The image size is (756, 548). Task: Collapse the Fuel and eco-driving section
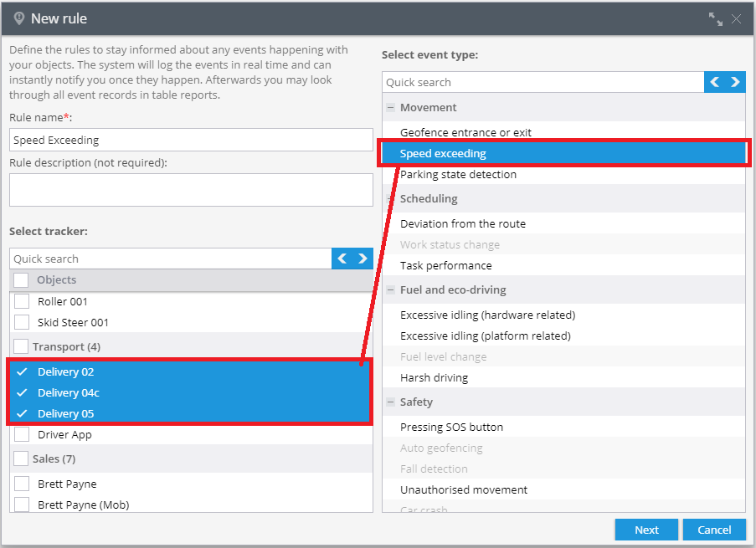click(391, 289)
